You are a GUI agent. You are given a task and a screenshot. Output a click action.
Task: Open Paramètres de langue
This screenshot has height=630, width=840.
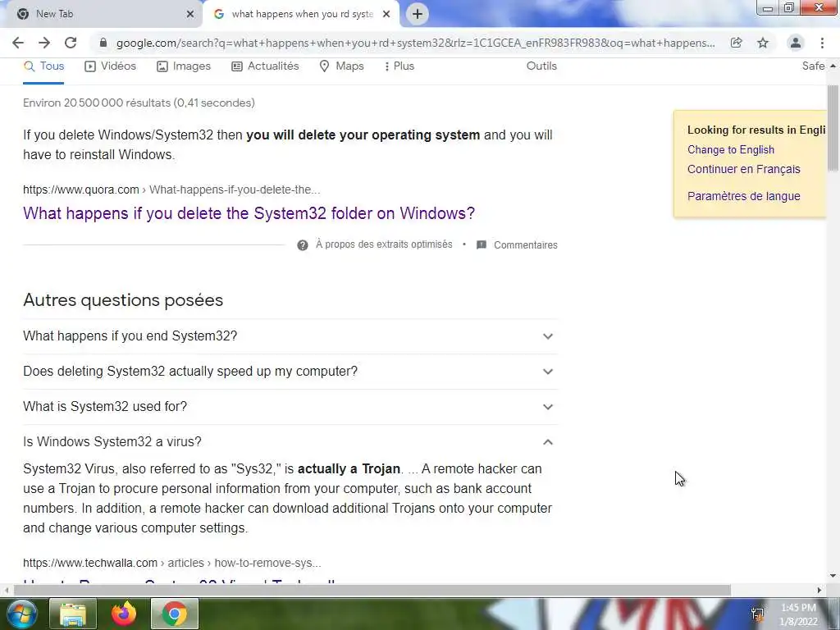point(743,196)
